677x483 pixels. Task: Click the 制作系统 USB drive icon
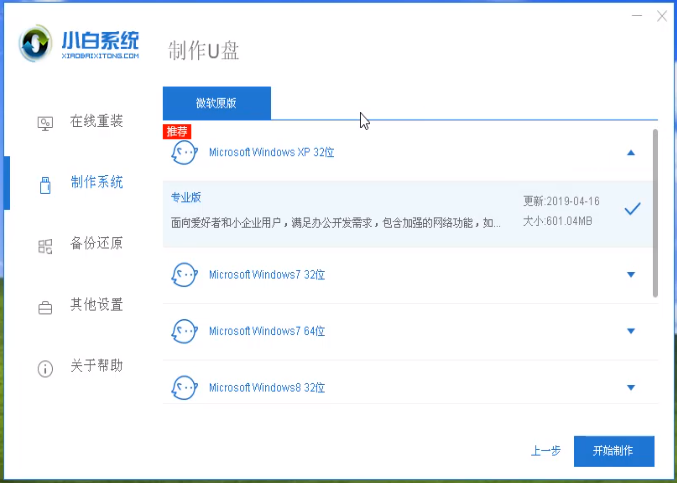45,184
